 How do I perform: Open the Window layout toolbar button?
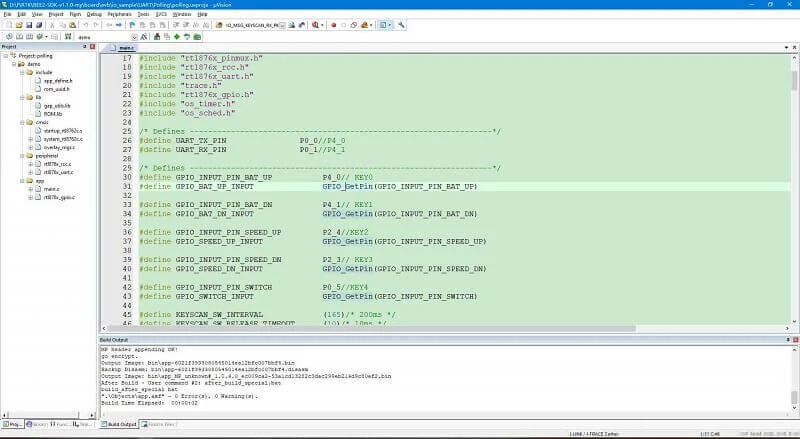[x=383, y=25]
